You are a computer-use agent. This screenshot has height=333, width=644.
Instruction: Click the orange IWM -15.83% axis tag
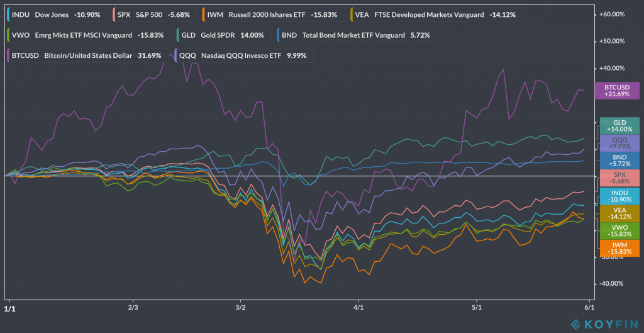click(x=617, y=247)
